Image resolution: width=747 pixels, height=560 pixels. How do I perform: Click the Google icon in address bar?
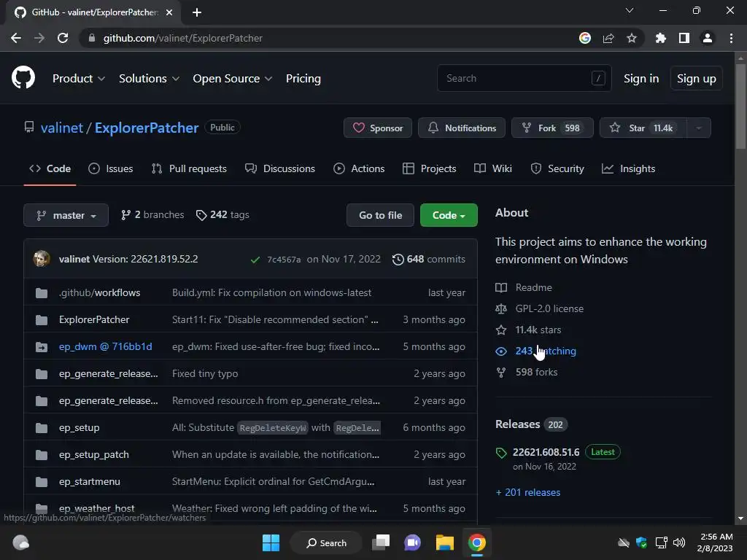click(584, 38)
